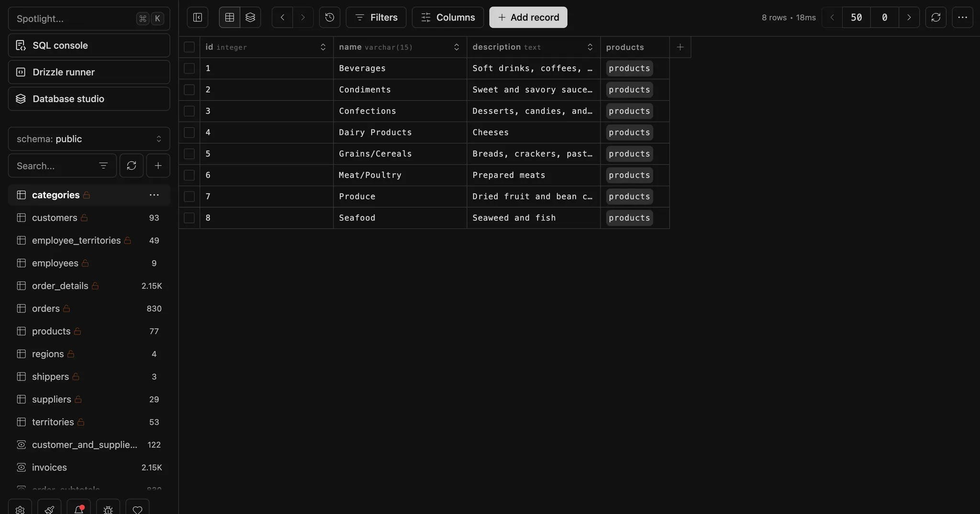Open the query history clock icon
This screenshot has height=514, width=980.
[330, 17]
